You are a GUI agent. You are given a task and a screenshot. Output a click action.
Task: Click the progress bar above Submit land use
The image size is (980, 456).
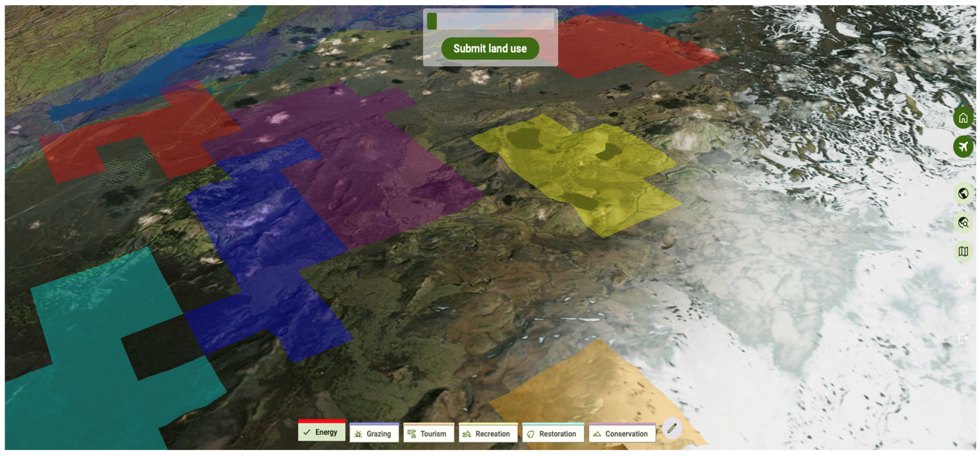click(491, 22)
